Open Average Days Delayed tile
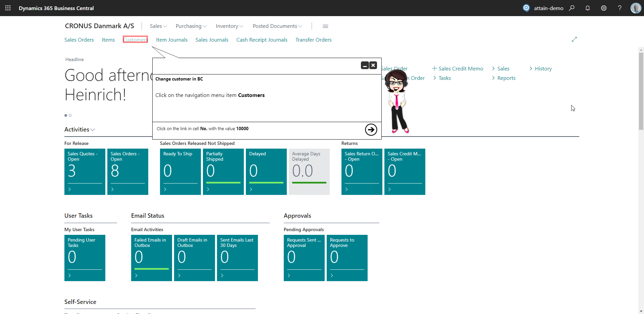Screen dimensions: 644x314 tap(309, 172)
